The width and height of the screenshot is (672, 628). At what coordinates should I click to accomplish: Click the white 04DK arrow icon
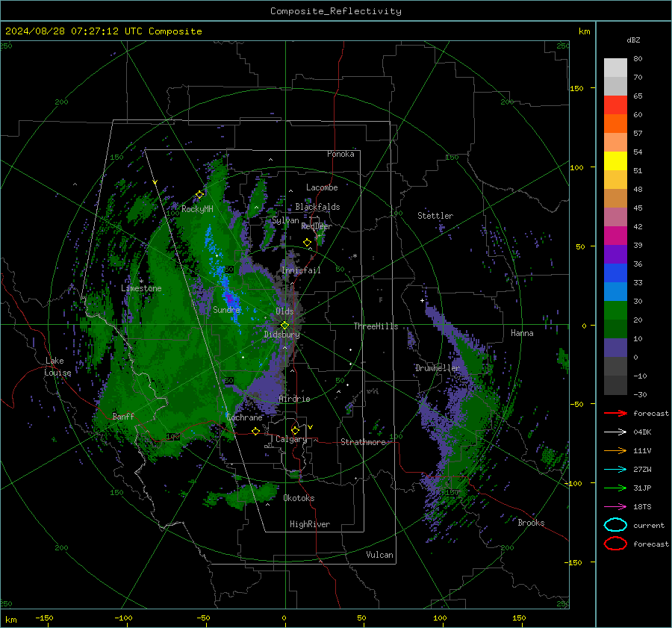(x=615, y=432)
